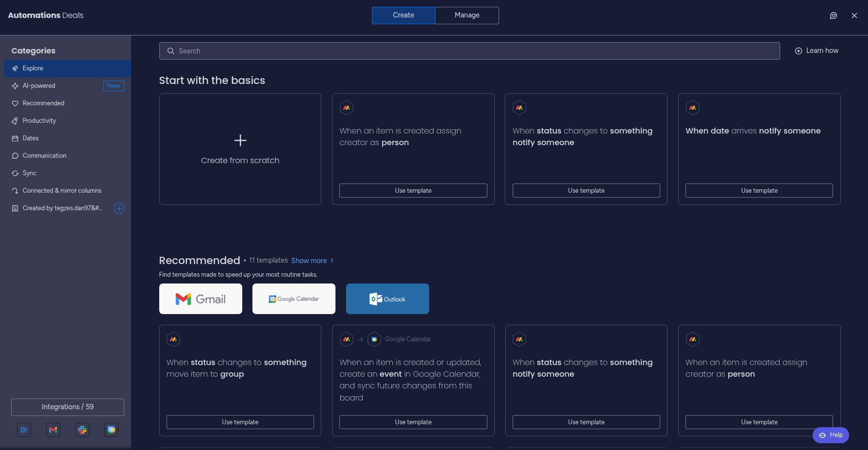Click Create from scratch
The height and width of the screenshot is (450, 868).
[240, 149]
